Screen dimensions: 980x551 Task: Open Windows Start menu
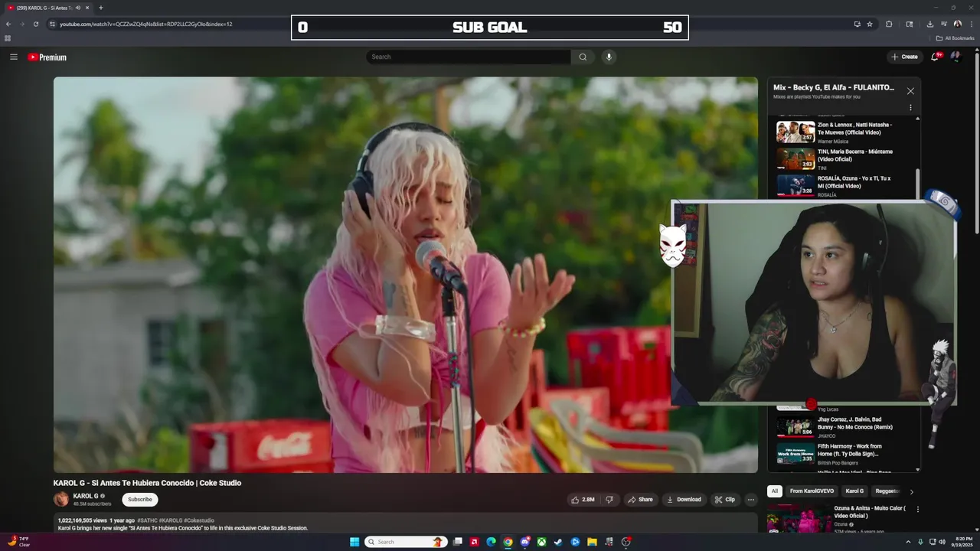(x=354, y=542)
